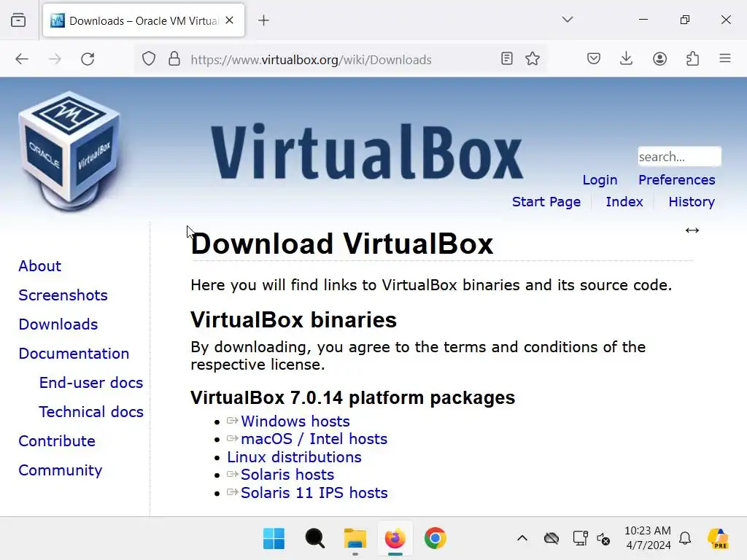Open muted volume tray icon
The image size is (747, 560).
point(603,539)
